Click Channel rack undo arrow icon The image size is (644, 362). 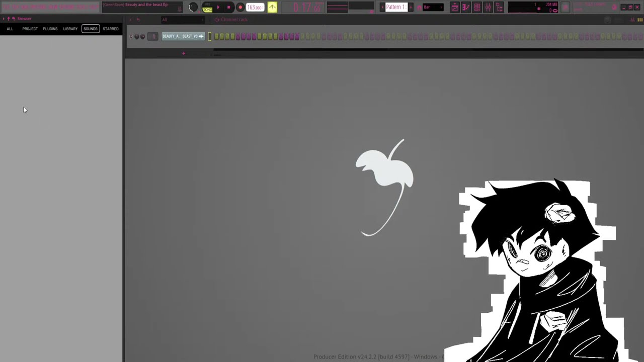click(138, 20)
